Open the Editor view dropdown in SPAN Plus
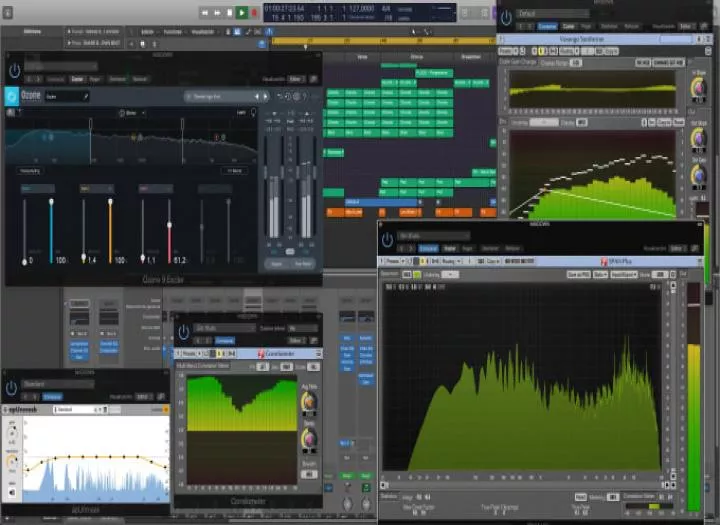The height and width of the screenshot is (525, 720). point(677,248)
